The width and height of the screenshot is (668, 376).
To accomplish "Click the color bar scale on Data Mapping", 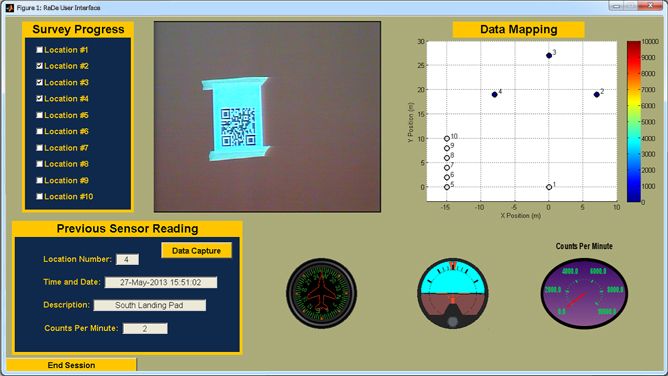I will click(x=633, y=121).
